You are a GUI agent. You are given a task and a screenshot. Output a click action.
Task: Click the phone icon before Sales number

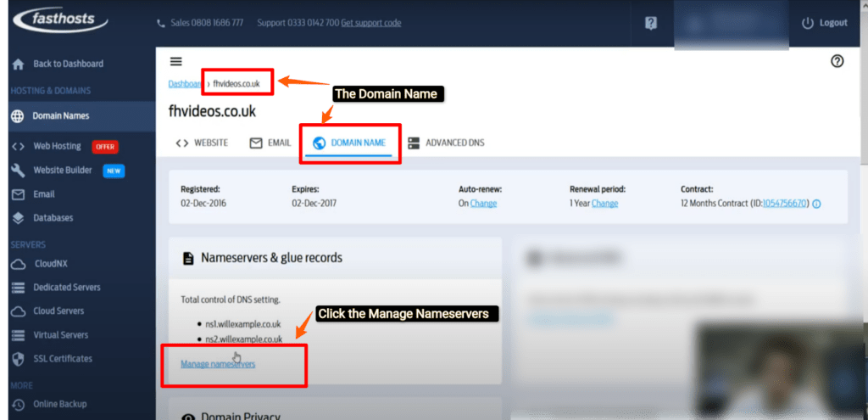(161, 23)
